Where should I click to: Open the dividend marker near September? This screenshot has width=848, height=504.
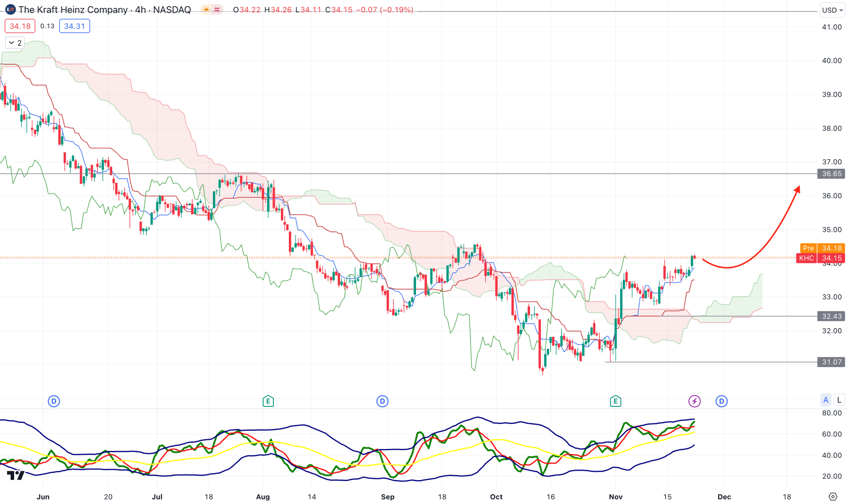382,401
